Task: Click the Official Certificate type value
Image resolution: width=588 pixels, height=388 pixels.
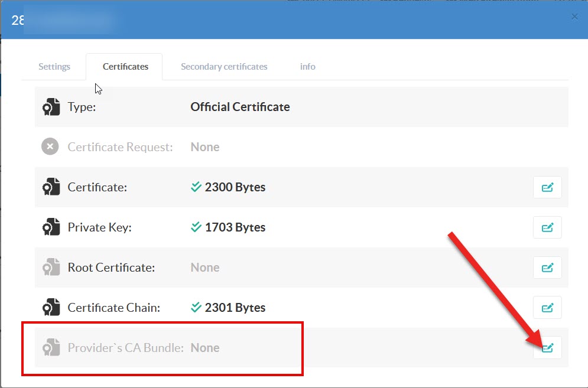Action: (x=240, y=107)
